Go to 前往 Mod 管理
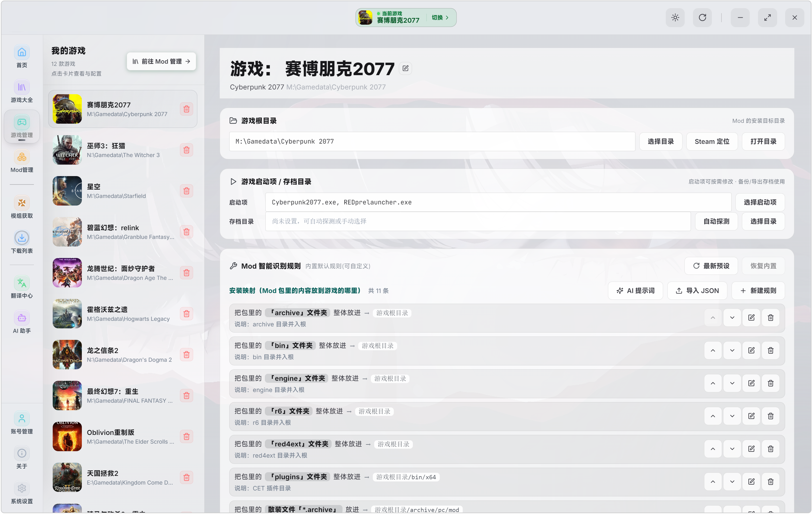 (161, 61)
